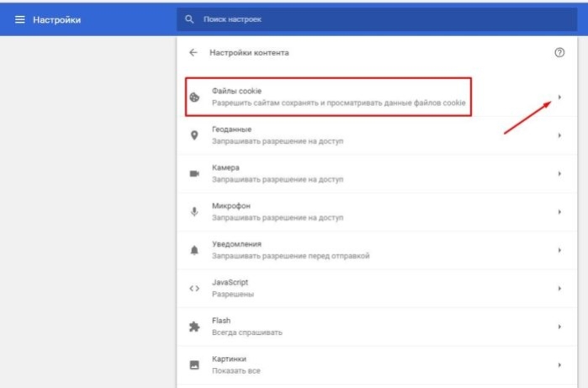Click 'Запрашивать разрешение на доступ' under Микрофон
This screenshot has width=588, height=388.
278,218
